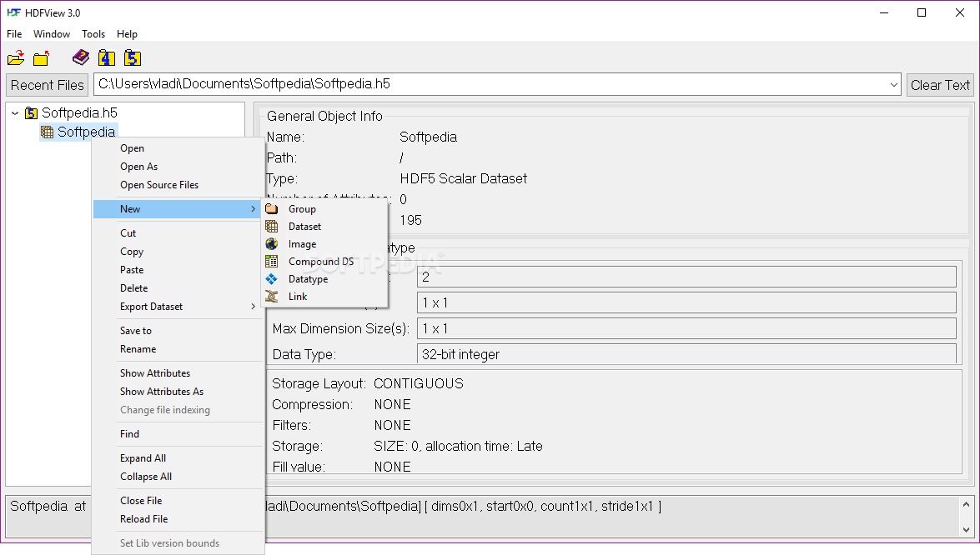Click the HDF5 library version icon
The width and height of the screenshot is (980, 555).
(133, 58)
